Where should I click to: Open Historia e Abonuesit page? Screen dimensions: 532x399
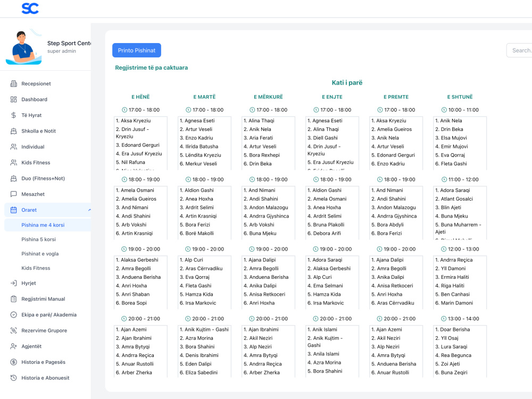click(x=45, y=378)
